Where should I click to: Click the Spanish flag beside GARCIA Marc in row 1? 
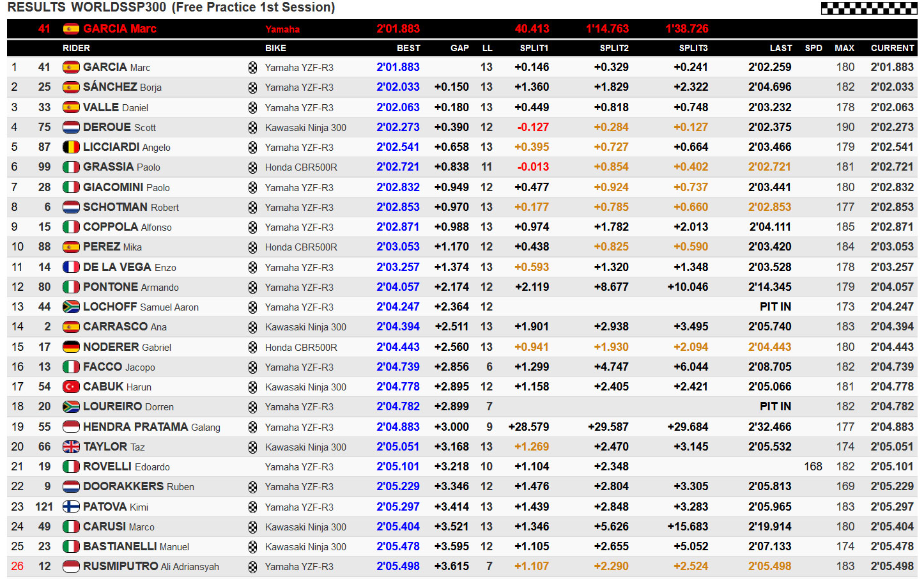pyautogui.click(x=71, y=67)
